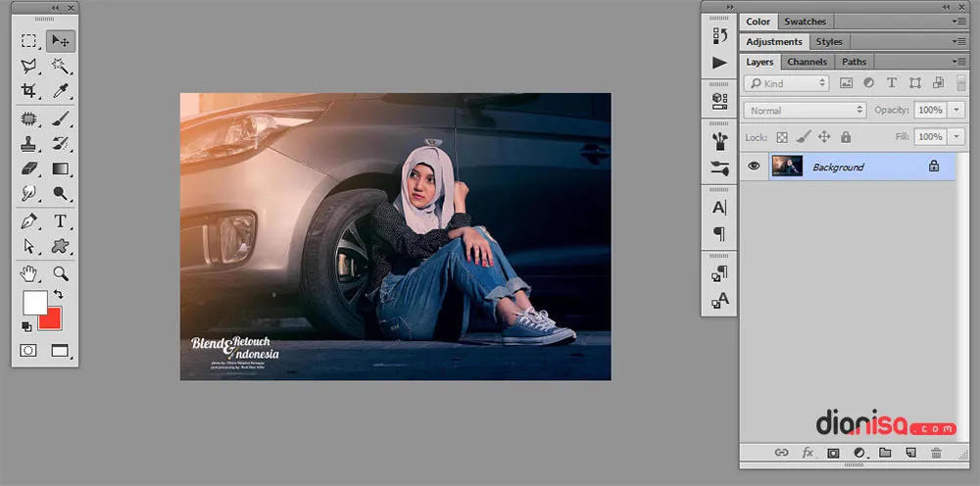Select the Eraser tool

(x=28, y=169)
